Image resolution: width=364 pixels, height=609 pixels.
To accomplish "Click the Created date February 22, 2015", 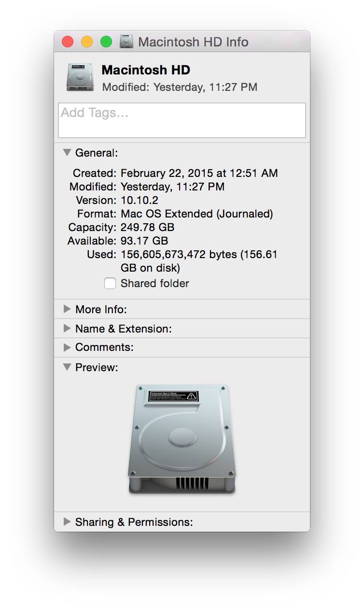I will [199, 173].
